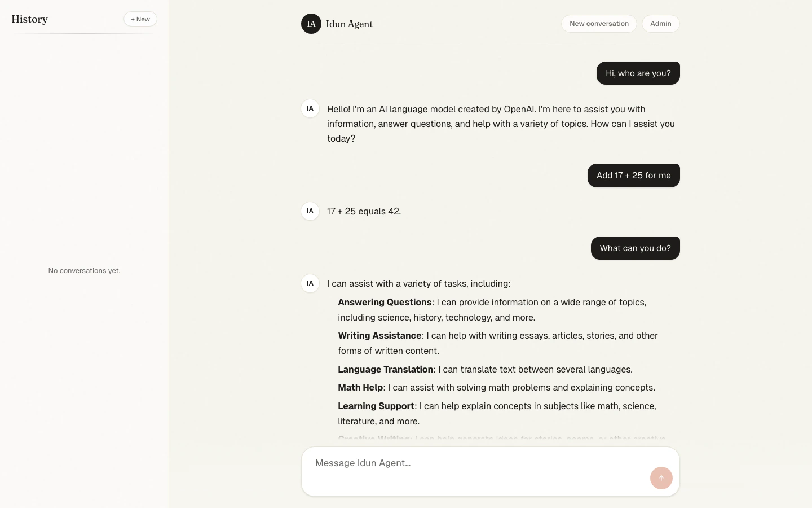This screenshot has width=812, height=508.
Task: Click the Answering Questions bold item
Action: [x=385, y=303]
